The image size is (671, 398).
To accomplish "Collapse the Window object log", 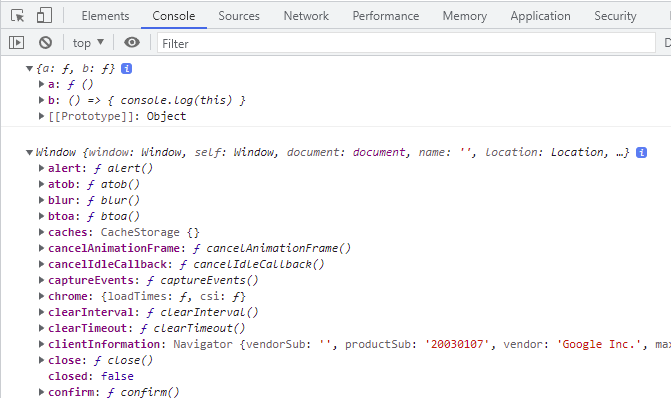I will click(30, 152).
